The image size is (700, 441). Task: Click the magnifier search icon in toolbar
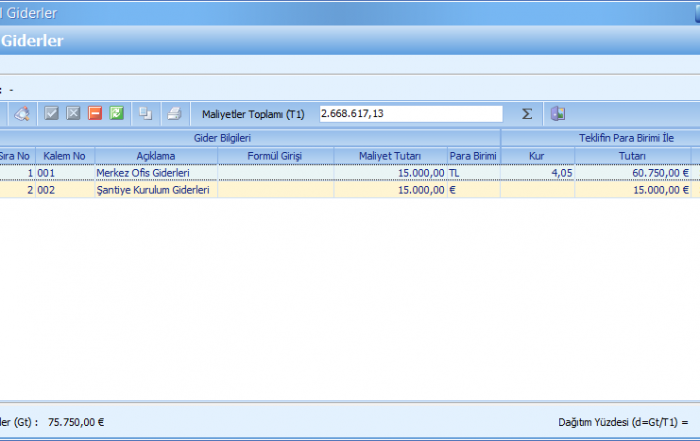coord(22,114)
